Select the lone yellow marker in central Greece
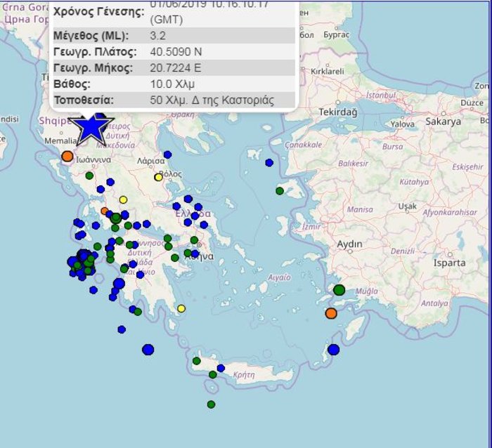 point(123,199)
